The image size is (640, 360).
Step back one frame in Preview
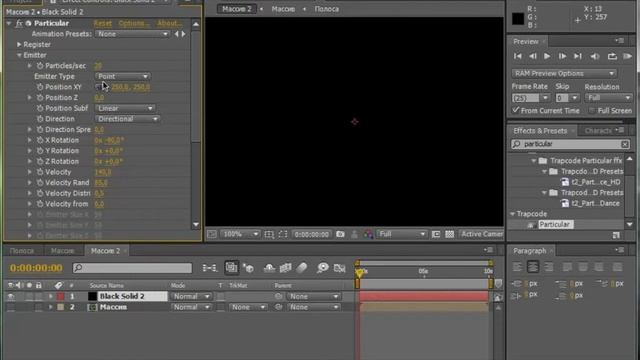533,56
